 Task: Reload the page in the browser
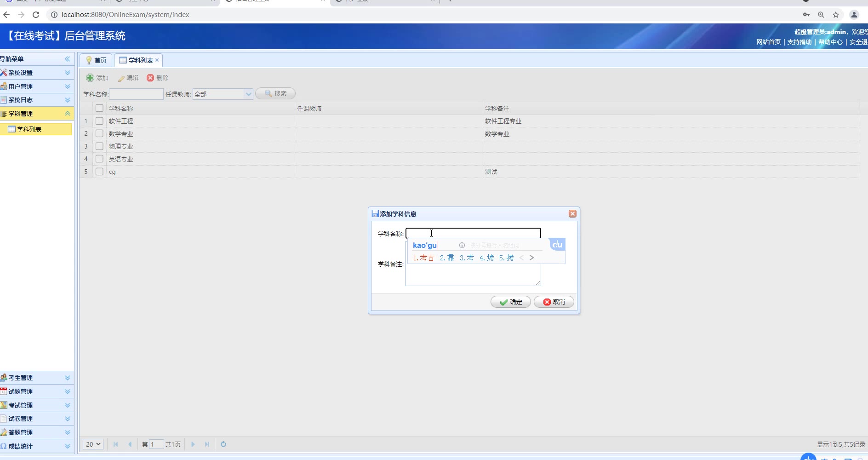pyautogui.click(x=36, y=15)
